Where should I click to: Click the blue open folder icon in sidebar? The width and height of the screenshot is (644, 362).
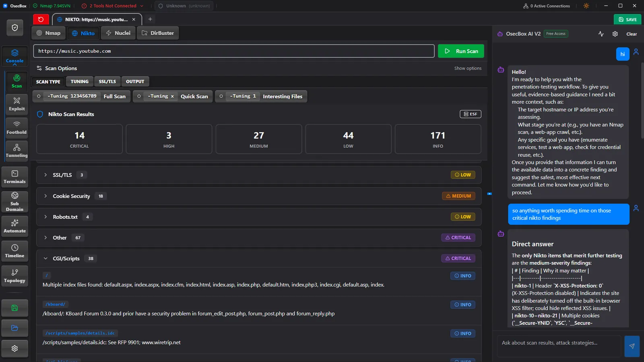pyautogui.click(x=15, y=328)
